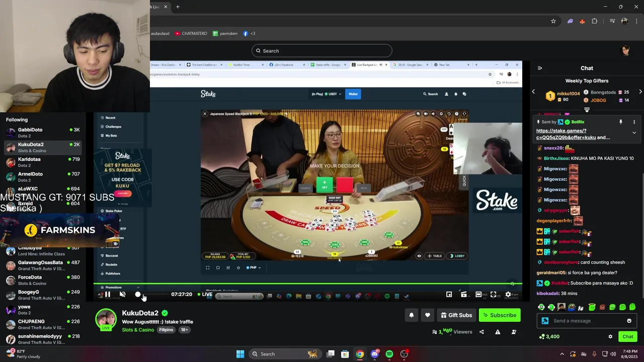Collapse the Chat panel icon
Viewport: 644px width, 362px height.
tap(540, 68)
